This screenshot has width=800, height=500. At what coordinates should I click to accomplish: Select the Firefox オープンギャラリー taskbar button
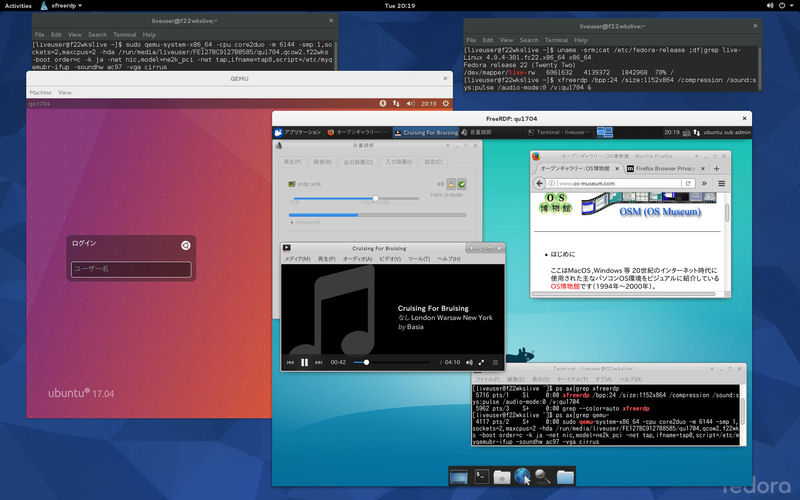tap(358, 132)
